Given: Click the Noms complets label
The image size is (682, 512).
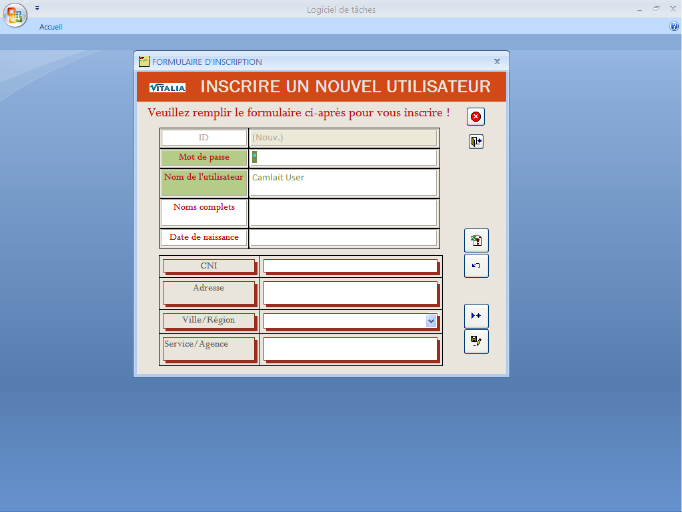Looking at the screenshot, I should point(204,213).
